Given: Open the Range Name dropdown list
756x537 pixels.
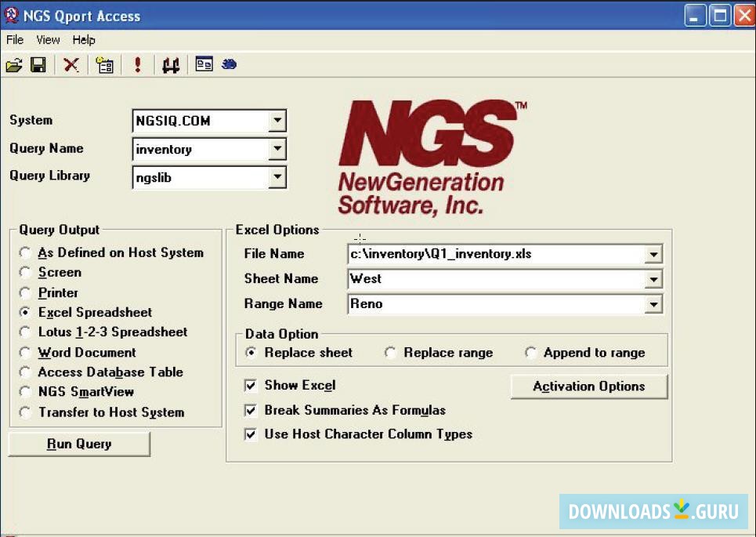Looking at the screenshot, I should point(654,303).
